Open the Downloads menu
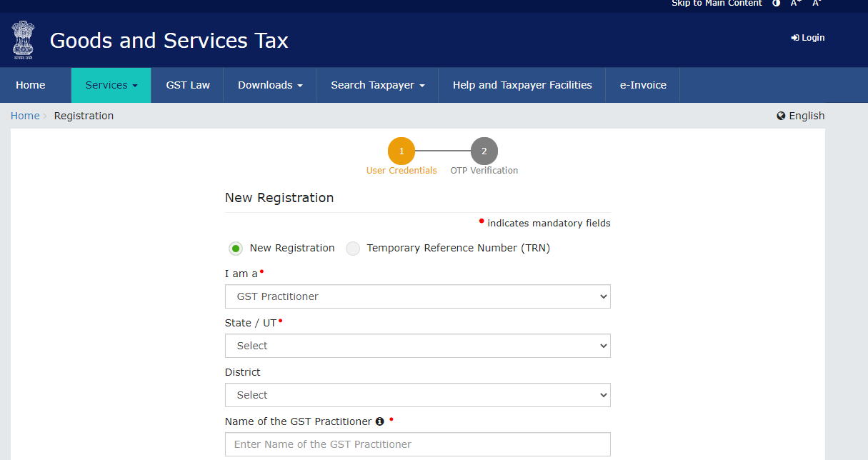 pyautogui.click(x=269, y=84)
